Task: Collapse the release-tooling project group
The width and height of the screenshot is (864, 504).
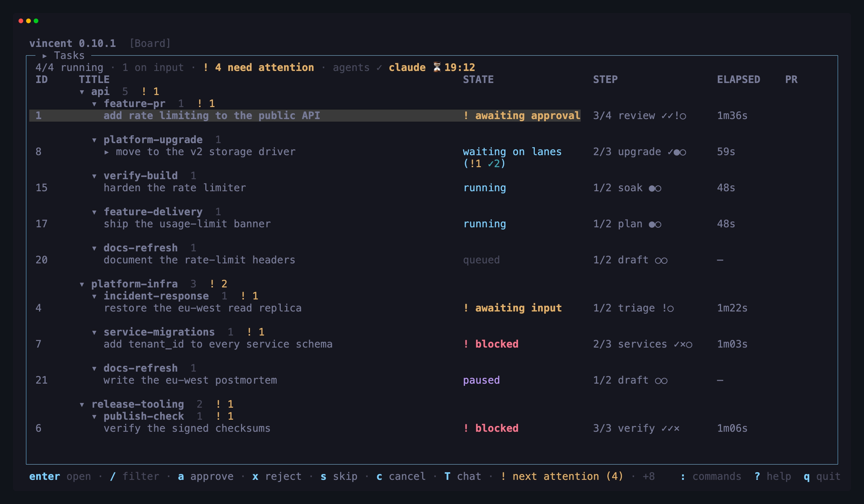Action: [82, 405]
